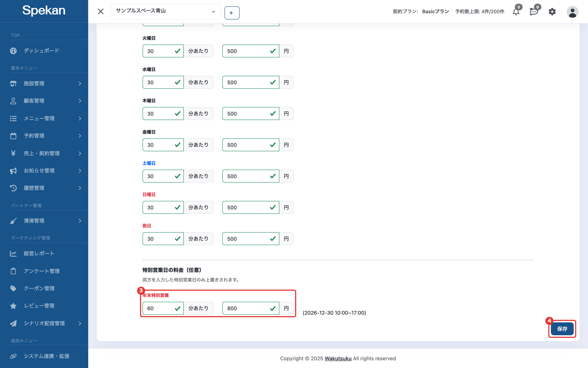Click the plus button to add space
The width and height of the screenshot is (588, 368).
point(232,13)
